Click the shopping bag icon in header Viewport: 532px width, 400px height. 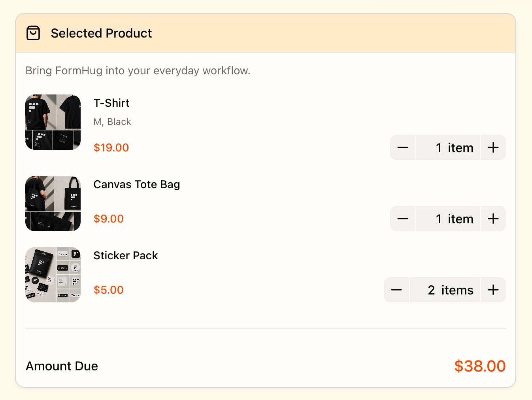33,33
